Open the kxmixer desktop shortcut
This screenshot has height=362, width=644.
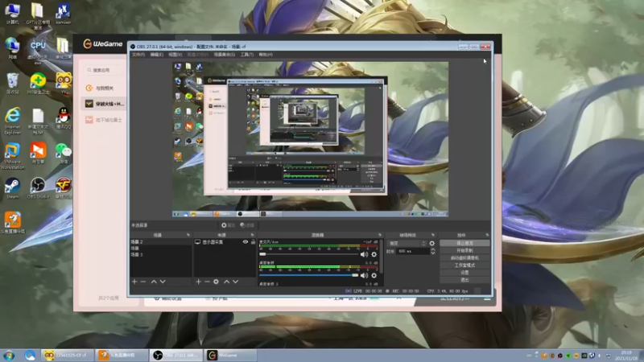[63, 14]
